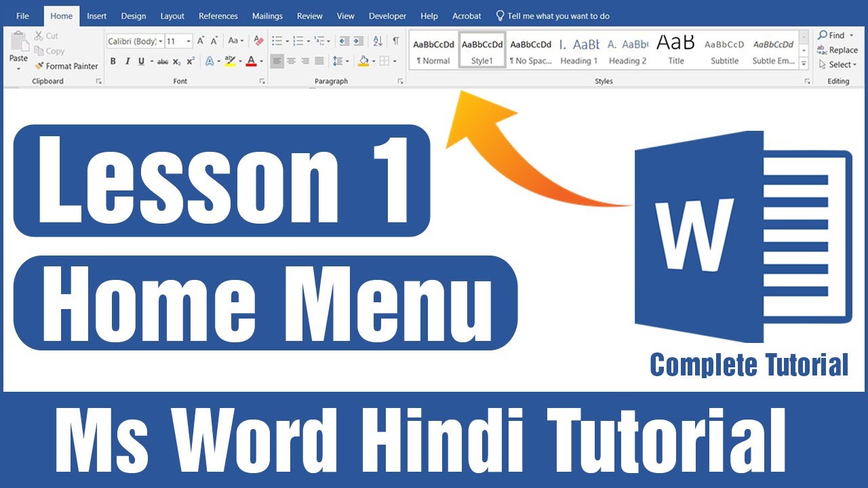
Task: Open the font color dropdown arrow
Action: point(261,62)
